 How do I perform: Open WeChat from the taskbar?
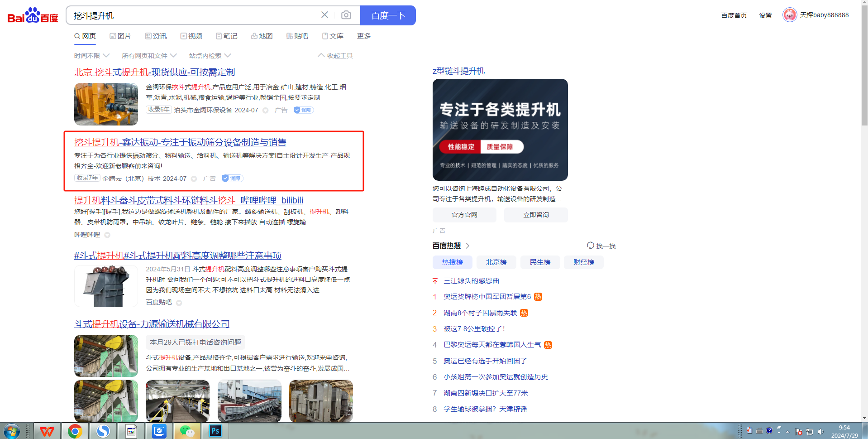coord(187,431)
